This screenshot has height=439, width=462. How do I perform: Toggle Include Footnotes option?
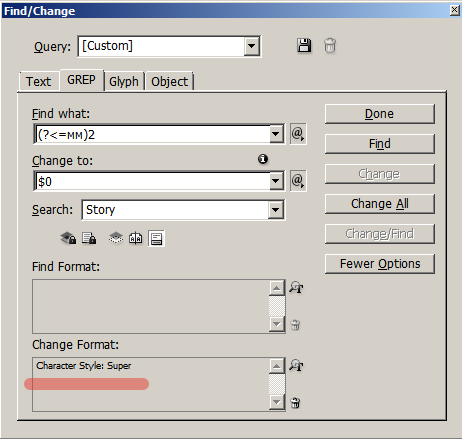(156, 238)
